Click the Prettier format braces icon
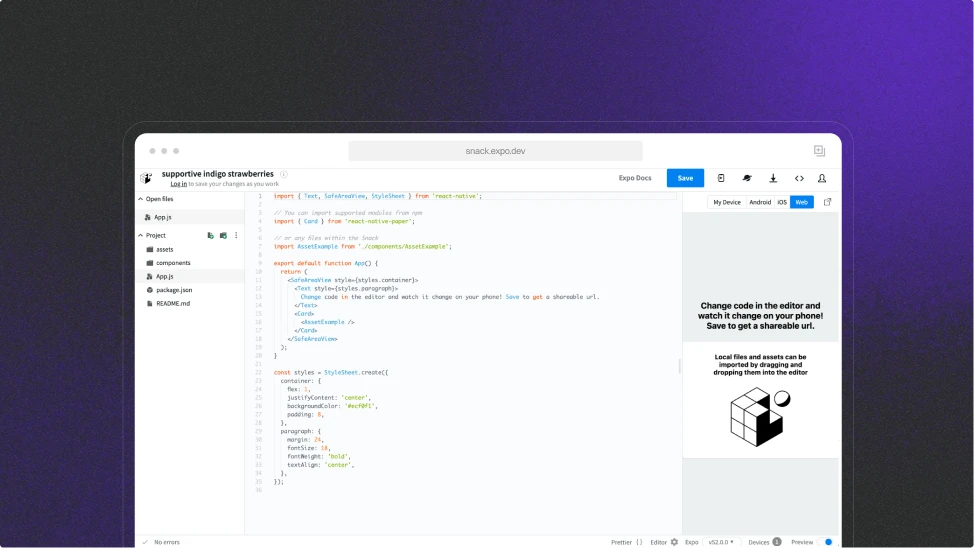Image resolution: width=974 pixels, height=548 pixels. click(x=639, y=542)
